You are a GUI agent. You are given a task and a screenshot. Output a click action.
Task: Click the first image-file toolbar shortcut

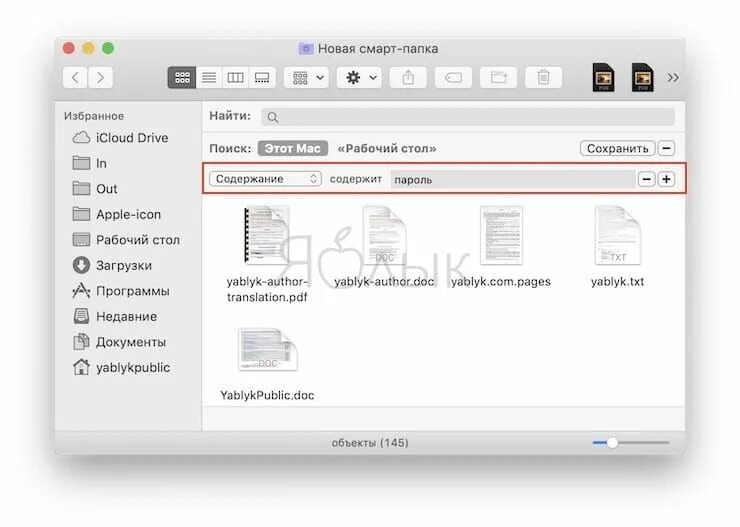603,77
